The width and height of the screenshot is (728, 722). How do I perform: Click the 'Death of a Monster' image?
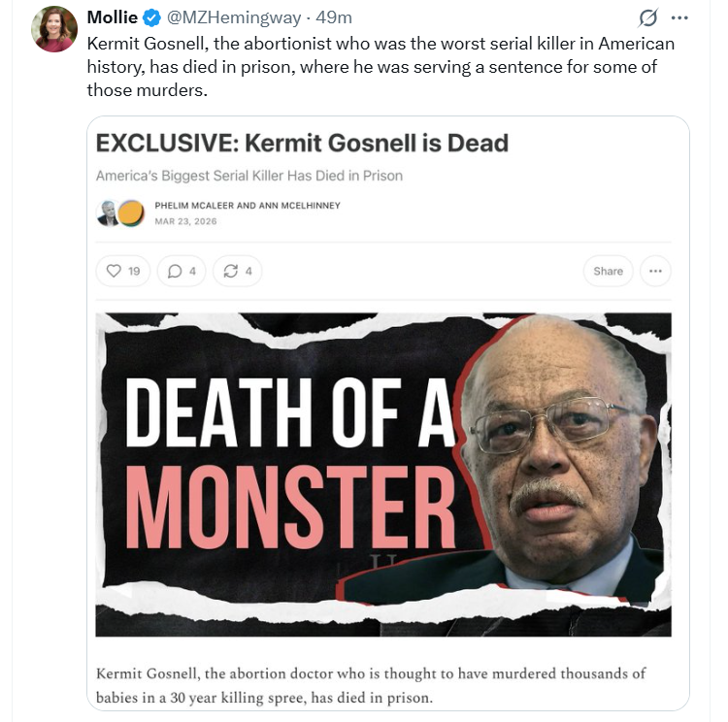(382, 474)
